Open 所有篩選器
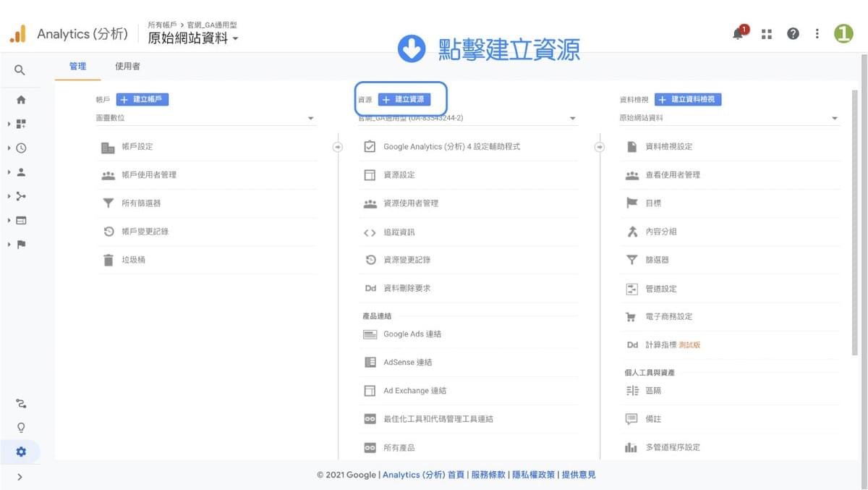The width and height of the screenshot is (868, 490). [x=206, y=203]
